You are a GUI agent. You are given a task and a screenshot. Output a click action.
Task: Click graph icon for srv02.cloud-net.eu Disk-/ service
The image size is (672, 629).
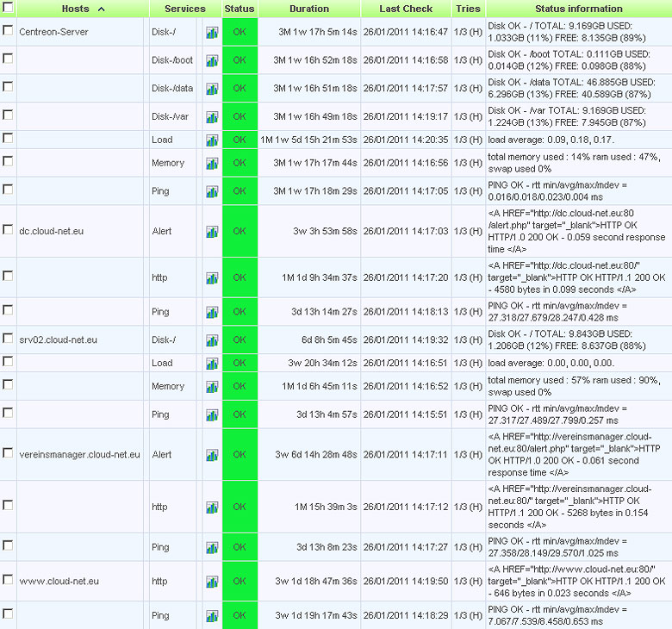[212, 340]
